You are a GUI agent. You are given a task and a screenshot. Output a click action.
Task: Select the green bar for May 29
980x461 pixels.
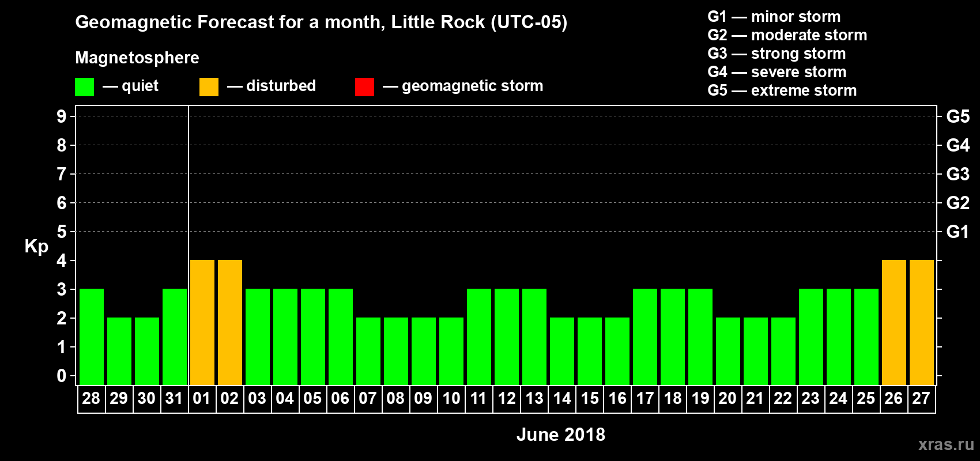point(119,352)
